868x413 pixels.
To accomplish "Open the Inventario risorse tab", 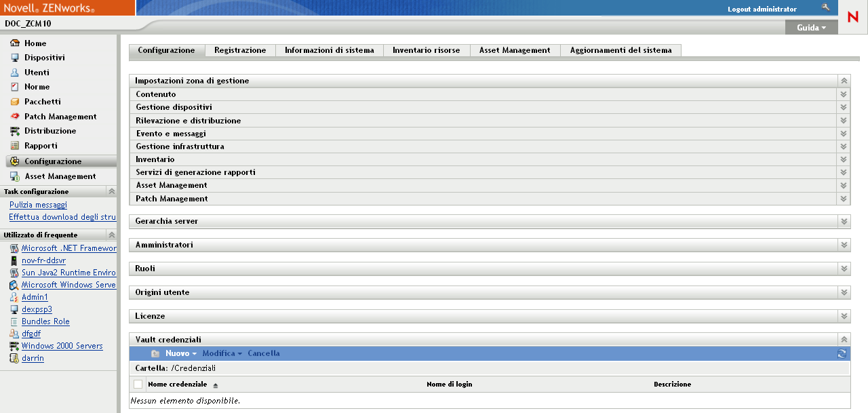I will pos(426,50).
